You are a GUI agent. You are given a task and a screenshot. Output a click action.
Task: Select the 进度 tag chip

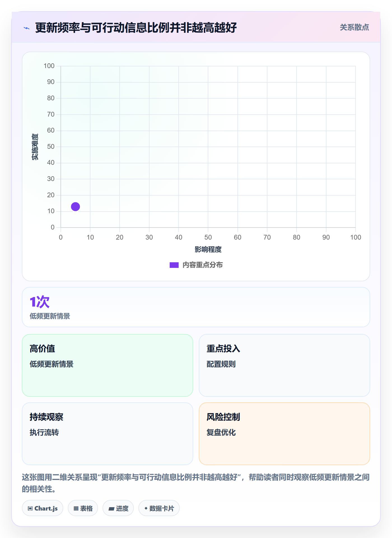(x=118, y=508)
